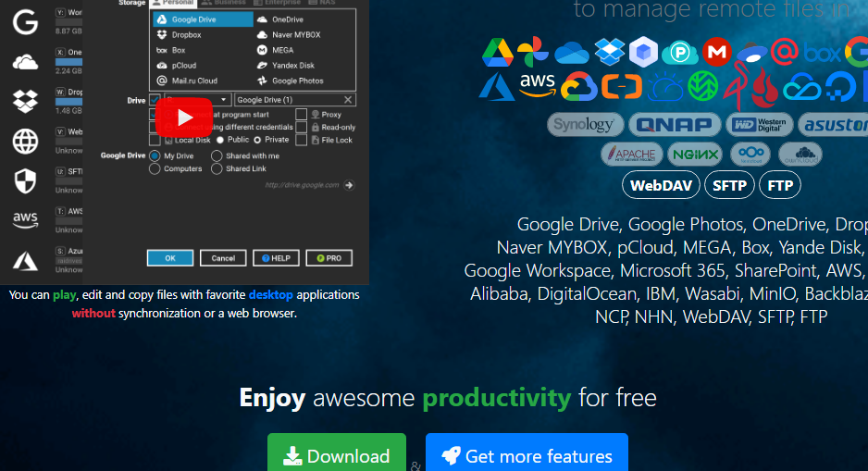Viewport: 868px width, 471px height.
Task: Clear the Google Drive (1) name field
Action: 348,100
